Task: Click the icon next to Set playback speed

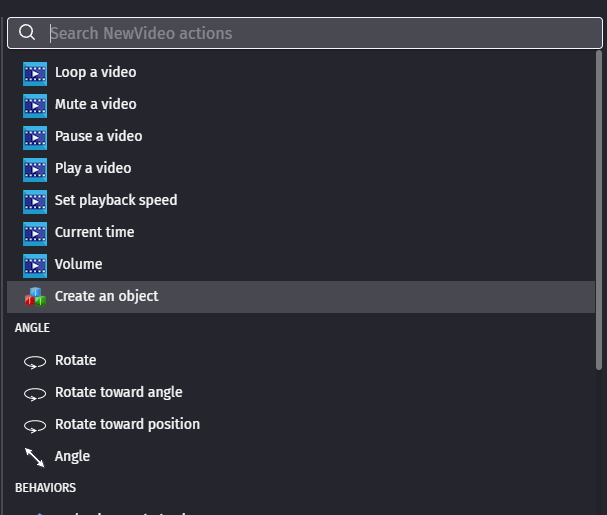Action: tap(35, 200)
